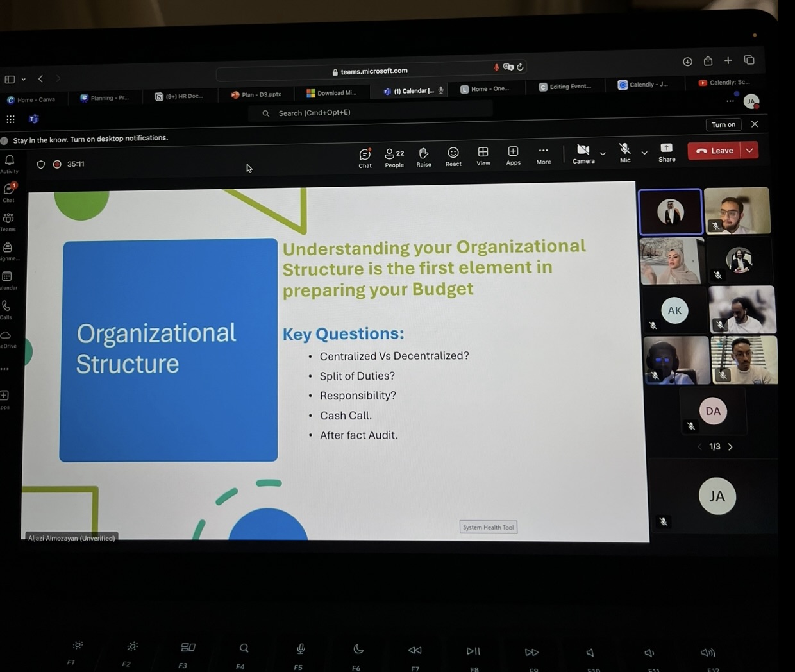Open the profile avatar menu at top right
Screen dimensions: 795x672
tap(751, 101)
